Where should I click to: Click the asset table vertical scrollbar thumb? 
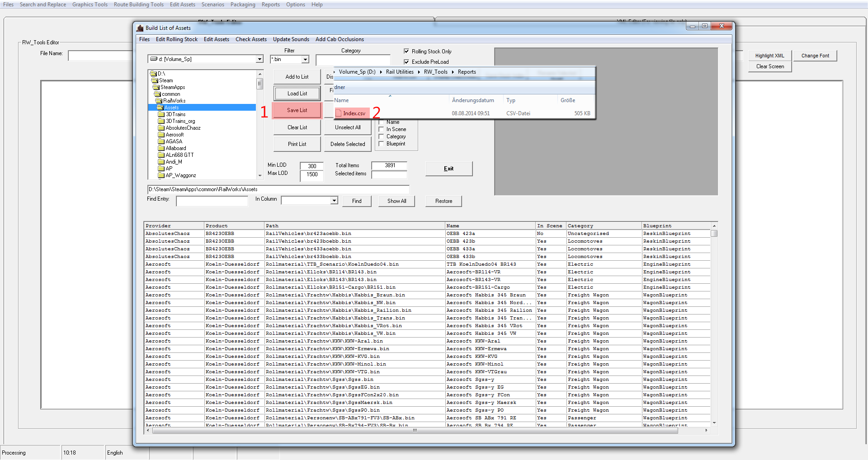click(x=714, y=234)
